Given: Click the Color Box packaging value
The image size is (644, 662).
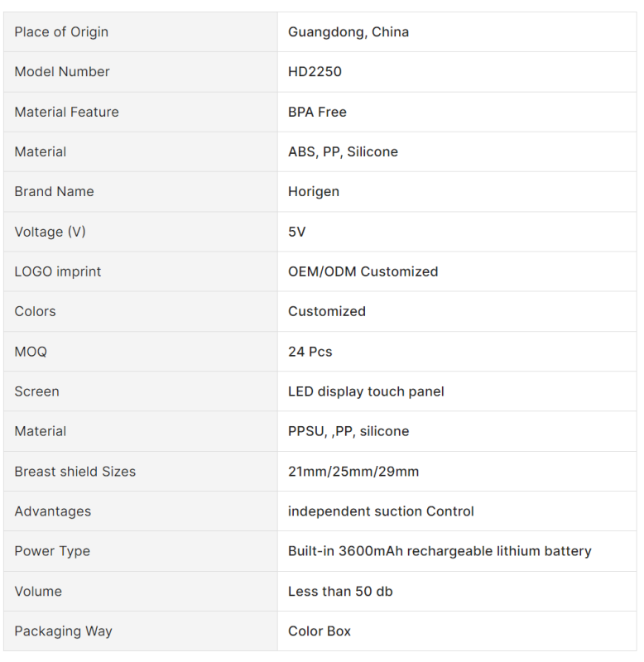Looking at the screenshot, I should point(320,631).
